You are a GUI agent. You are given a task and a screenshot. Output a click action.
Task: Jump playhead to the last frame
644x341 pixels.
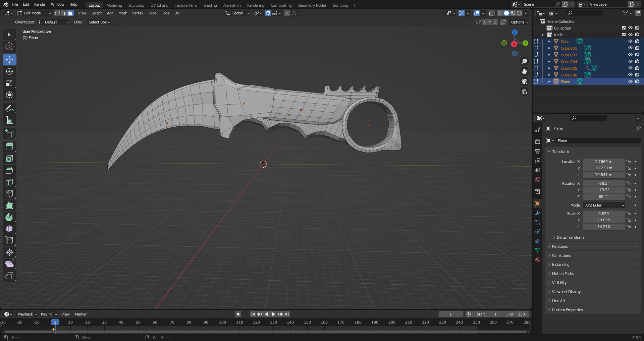(x=287, y=314)
